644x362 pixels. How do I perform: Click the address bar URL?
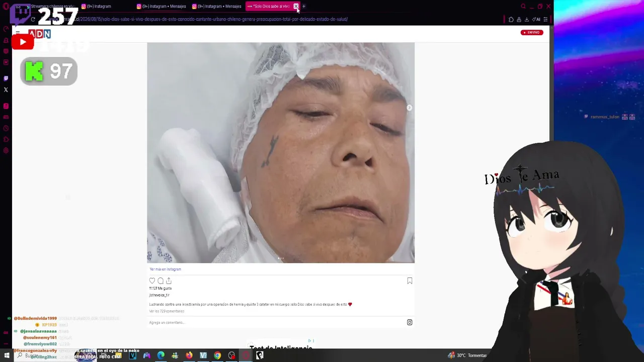point(199,20)
